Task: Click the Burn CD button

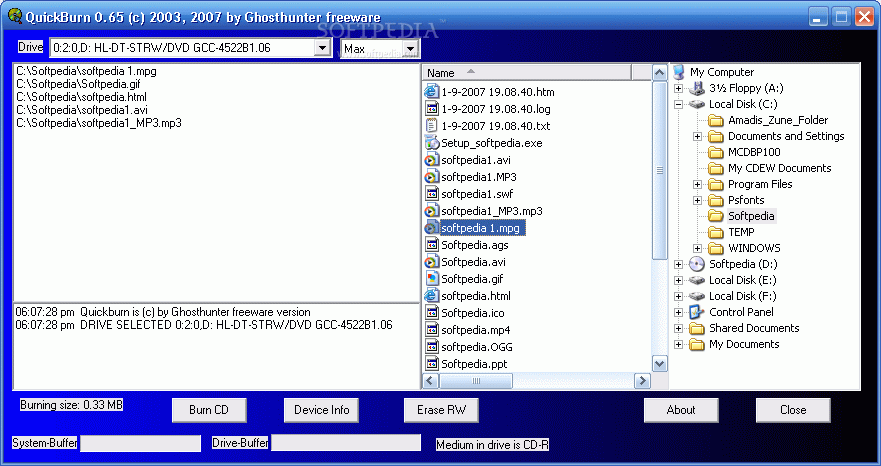Action: click(209, 410)
